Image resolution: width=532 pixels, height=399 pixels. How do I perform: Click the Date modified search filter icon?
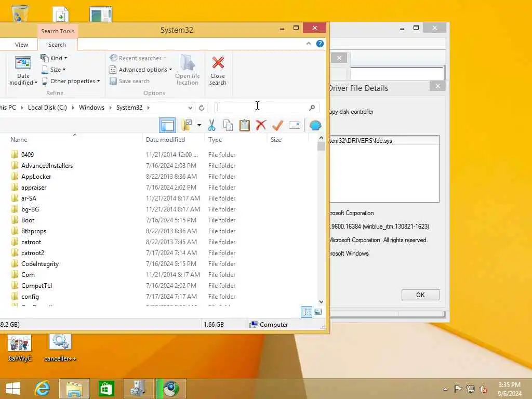[x=23, y=62]
